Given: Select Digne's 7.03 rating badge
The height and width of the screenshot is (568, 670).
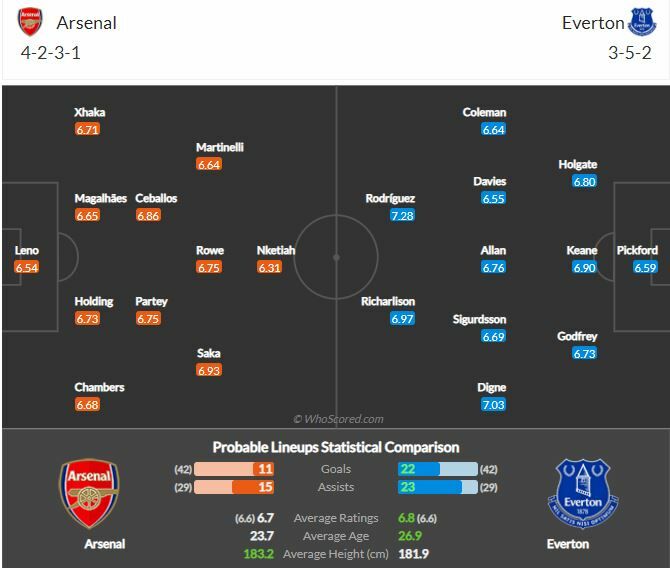Looking at the screenshot, I should coord(493,404).
